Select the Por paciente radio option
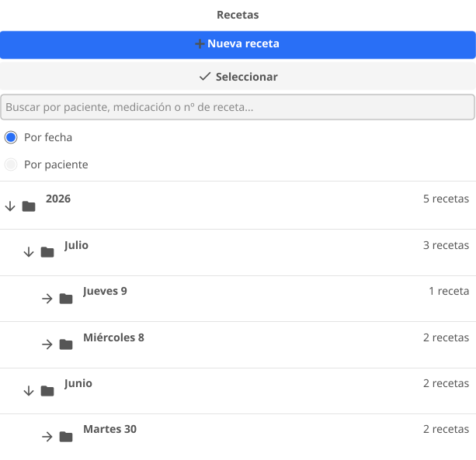Screen dimensions: 476x460 (11, 164)
